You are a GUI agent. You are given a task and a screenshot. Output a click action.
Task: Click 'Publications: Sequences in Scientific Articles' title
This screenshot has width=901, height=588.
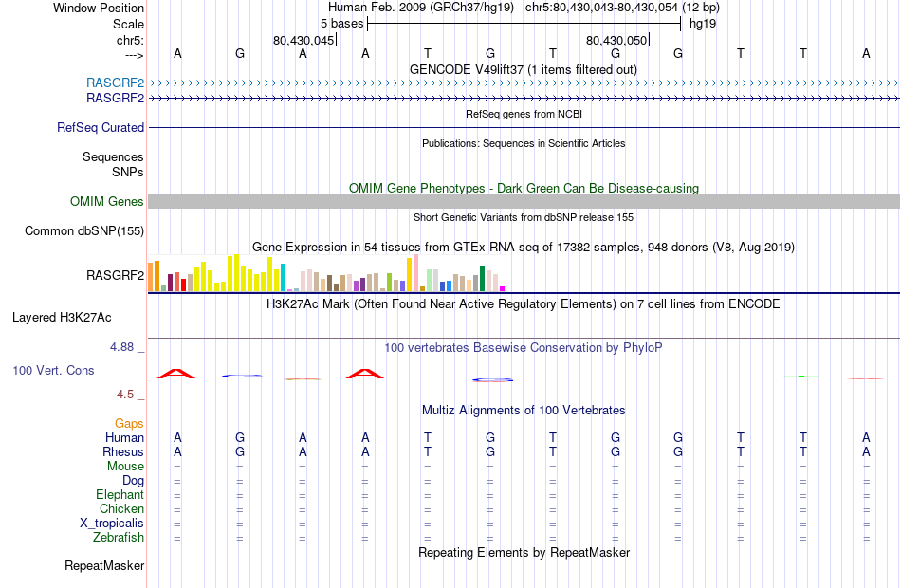(x=524, y=144)
